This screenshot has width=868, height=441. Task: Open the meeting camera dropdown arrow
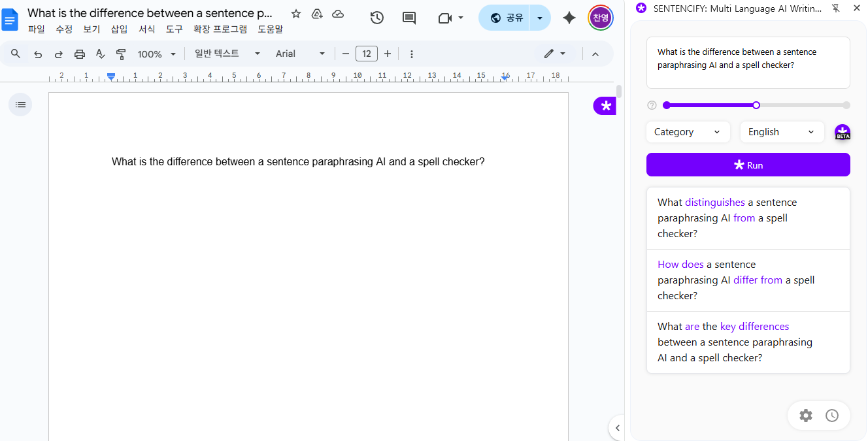tap(461, 18)
